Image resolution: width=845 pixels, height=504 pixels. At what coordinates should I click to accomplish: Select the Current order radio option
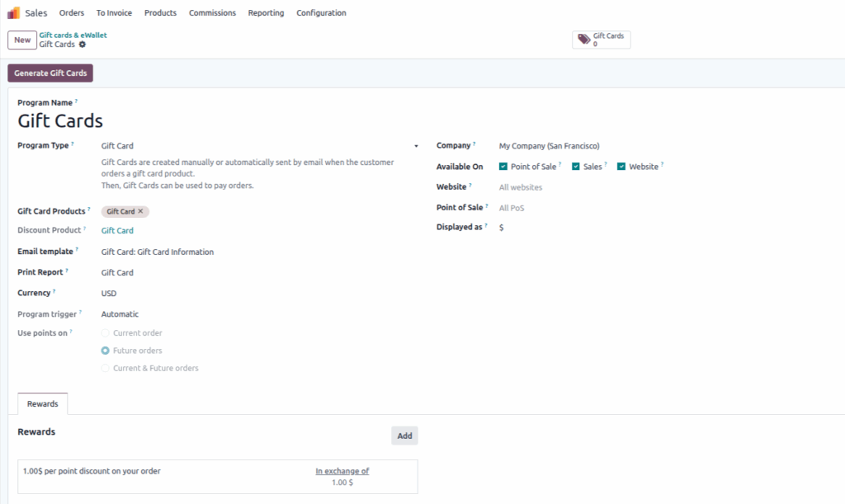click(x=105, y=332)
